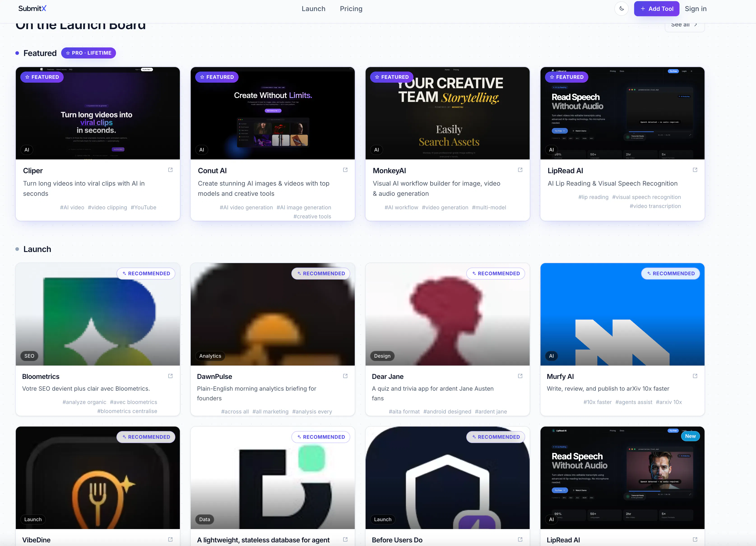Open external link icon for VibeDine
The image size is (756, 546).
170,539
